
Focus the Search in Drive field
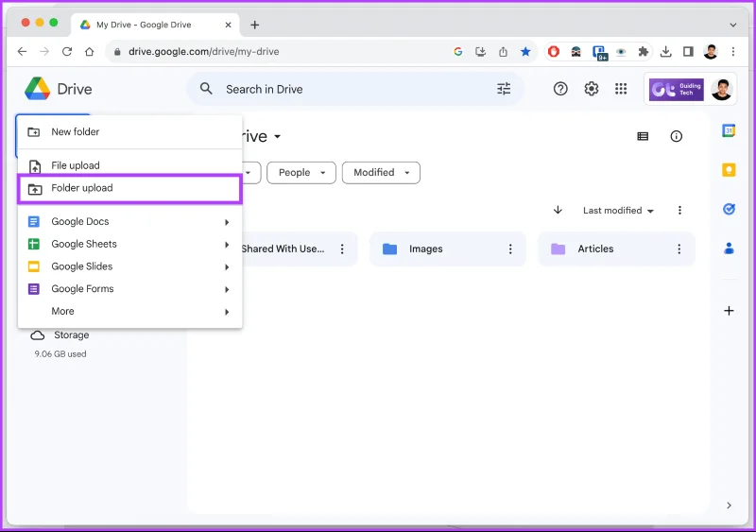354,89
